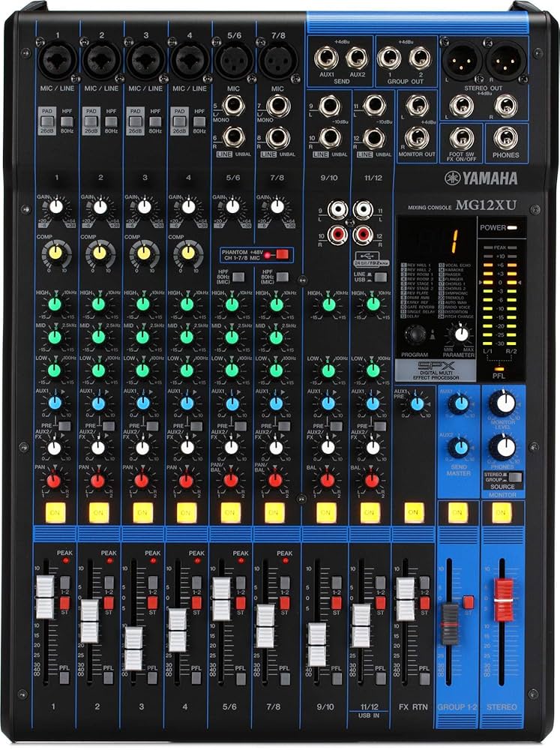Click channel 4 green HIGH EQ knob

click(187, 304)
